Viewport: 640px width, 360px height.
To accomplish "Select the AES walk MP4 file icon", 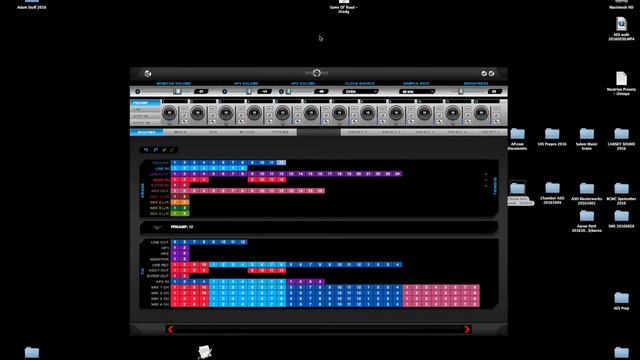I will click(x=621, y=29).
